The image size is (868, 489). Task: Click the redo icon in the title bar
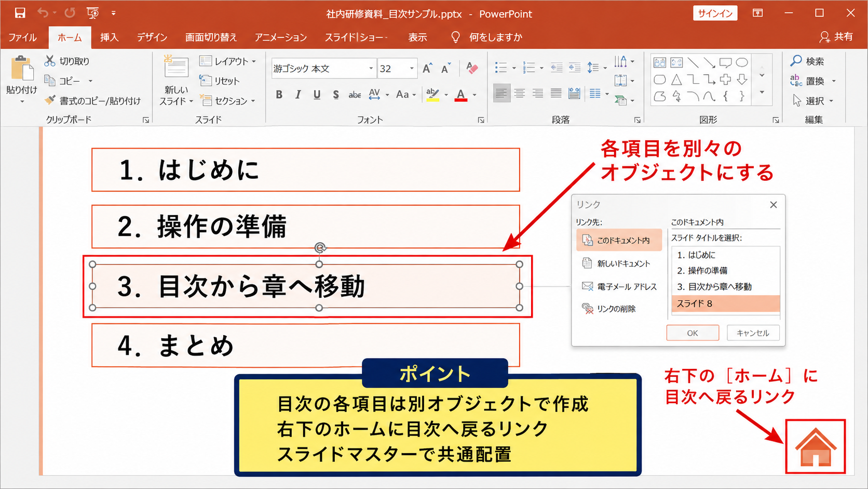70,13
